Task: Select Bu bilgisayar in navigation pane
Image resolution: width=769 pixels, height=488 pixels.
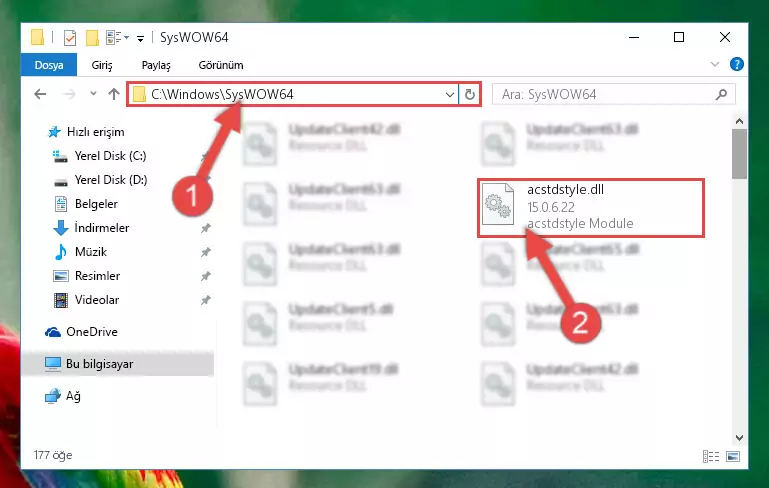Action: (99, 364)
